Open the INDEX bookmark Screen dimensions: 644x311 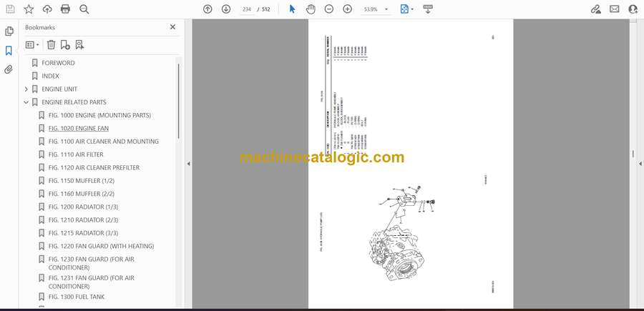51,76
